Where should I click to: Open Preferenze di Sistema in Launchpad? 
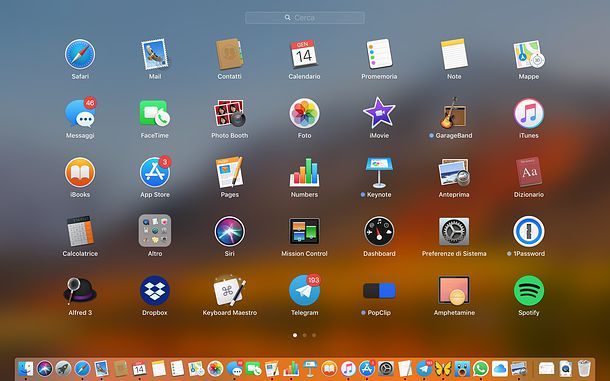pyautogui.click(x=454, y=232)
